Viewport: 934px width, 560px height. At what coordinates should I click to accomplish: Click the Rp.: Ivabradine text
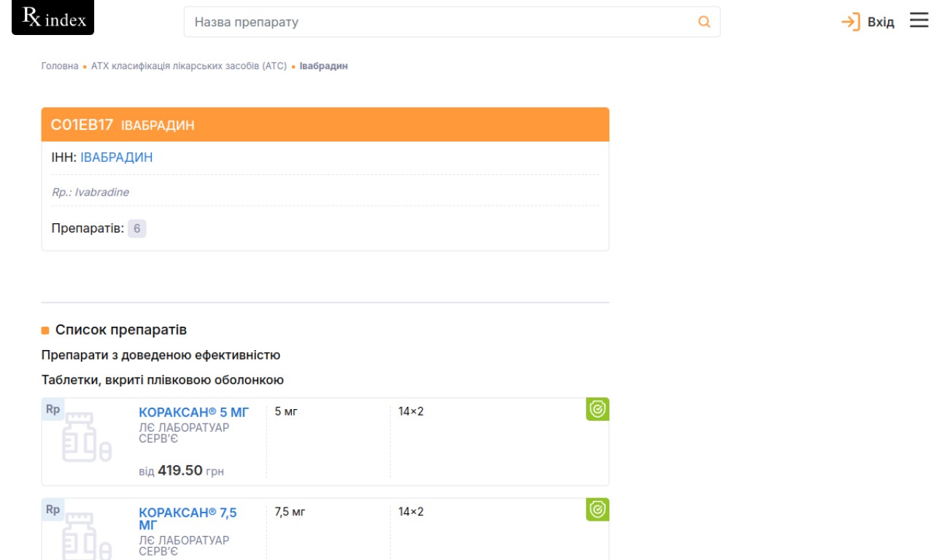pyautogui.click(x=90, y=192)
